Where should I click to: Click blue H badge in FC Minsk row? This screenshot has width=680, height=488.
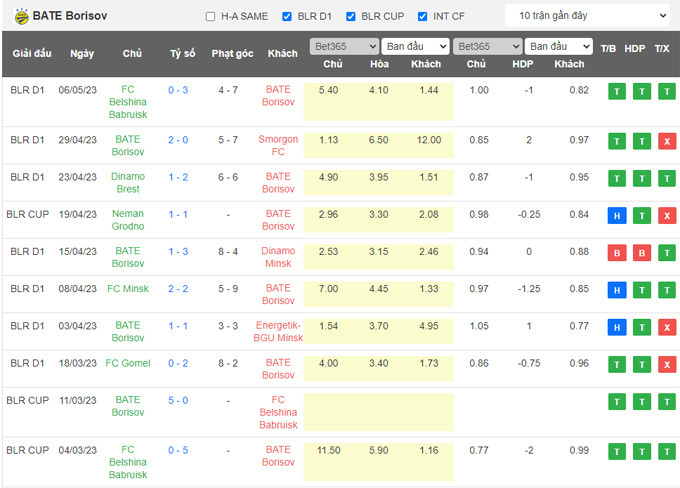click(x=616, y=290)
